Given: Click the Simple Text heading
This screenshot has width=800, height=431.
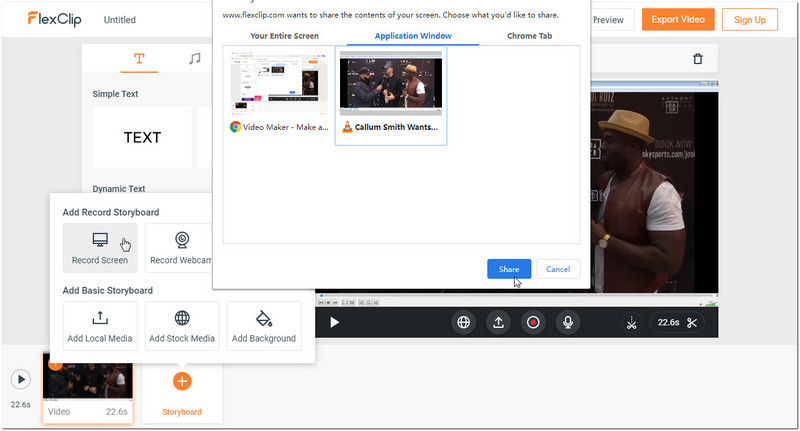Looking at the screenshot, I should (x=115, y=94).
